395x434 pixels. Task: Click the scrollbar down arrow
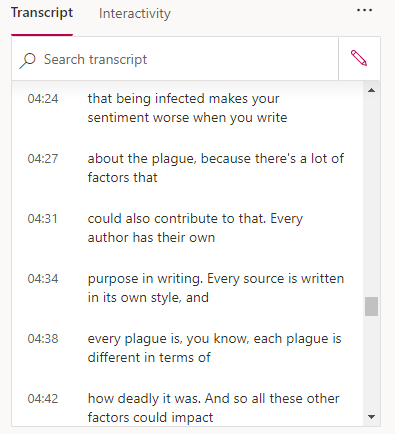[x=371, y=417]
